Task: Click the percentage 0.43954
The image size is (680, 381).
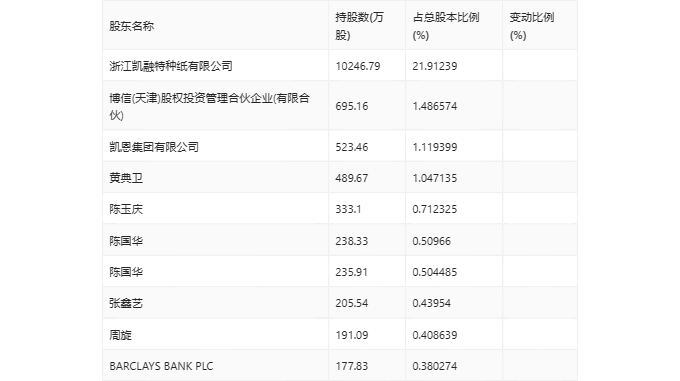Action: [x=432, y=303]
